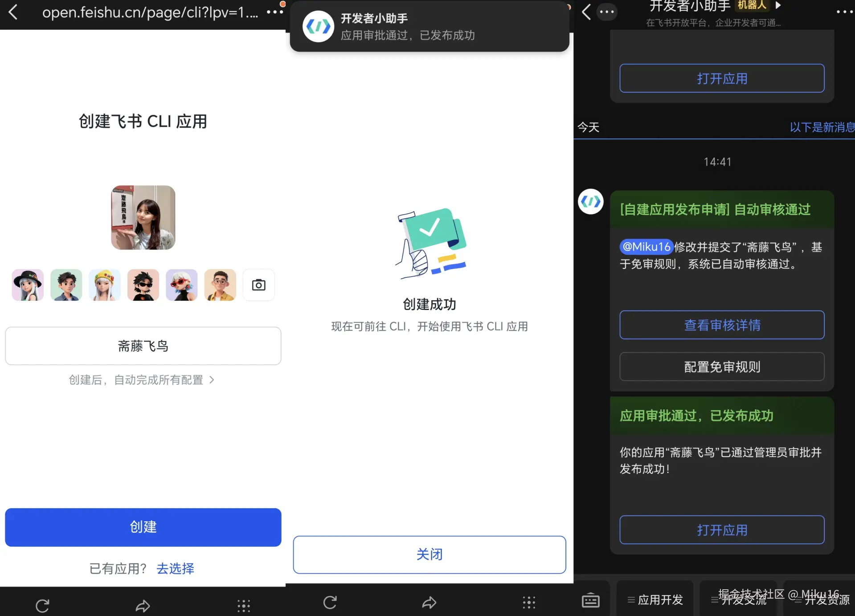
Task: Open the grid menu in the 创建 screen's bottom bar
Action: (244, 606)
